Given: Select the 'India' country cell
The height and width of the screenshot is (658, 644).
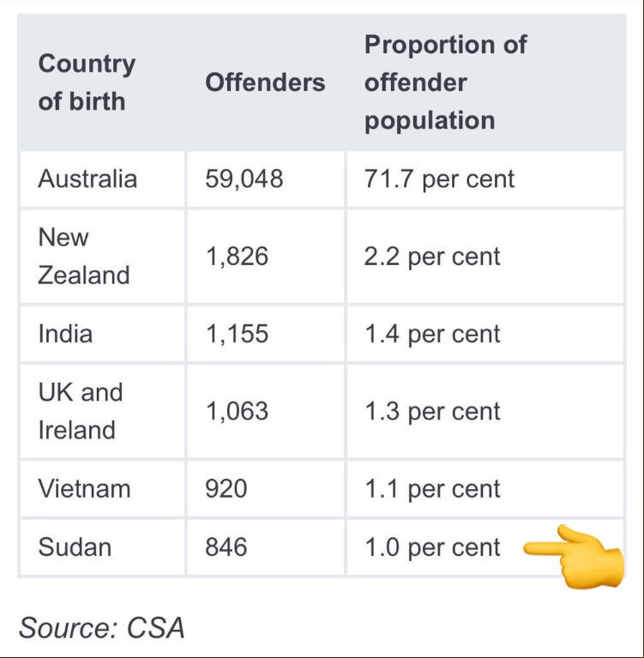Looking at the screenshot, I should [x=65, y=333].
